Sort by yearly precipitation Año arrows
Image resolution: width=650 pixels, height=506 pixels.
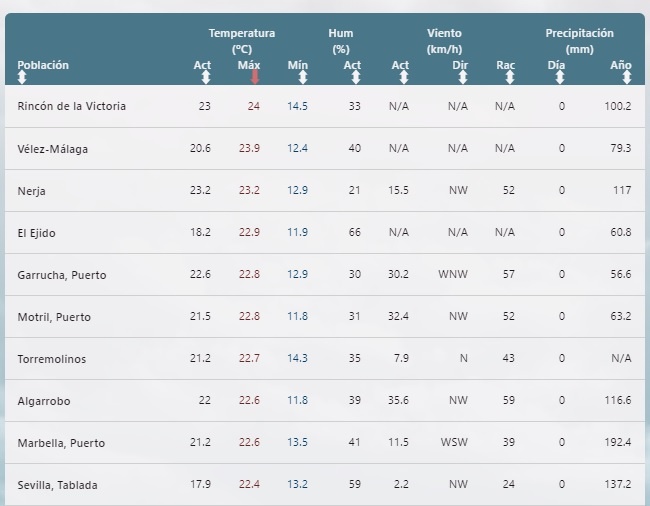627,77
